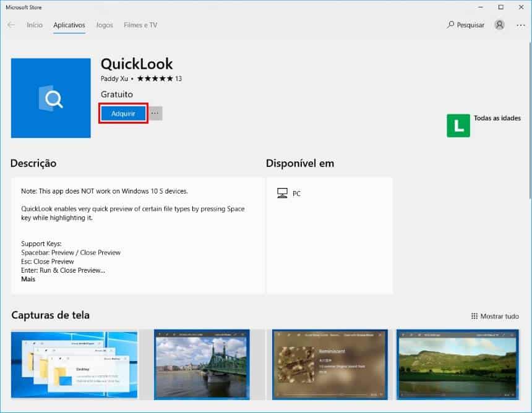Click the 'Spacebar: Preview / Close Preview' line
This screenshot has width=532, height=413.
tap(71, 253)
